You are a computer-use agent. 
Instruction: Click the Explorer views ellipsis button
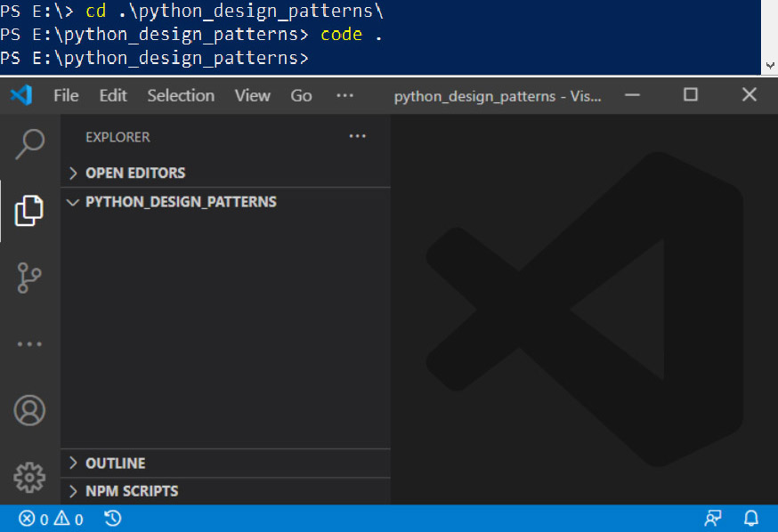click(358, 136)
